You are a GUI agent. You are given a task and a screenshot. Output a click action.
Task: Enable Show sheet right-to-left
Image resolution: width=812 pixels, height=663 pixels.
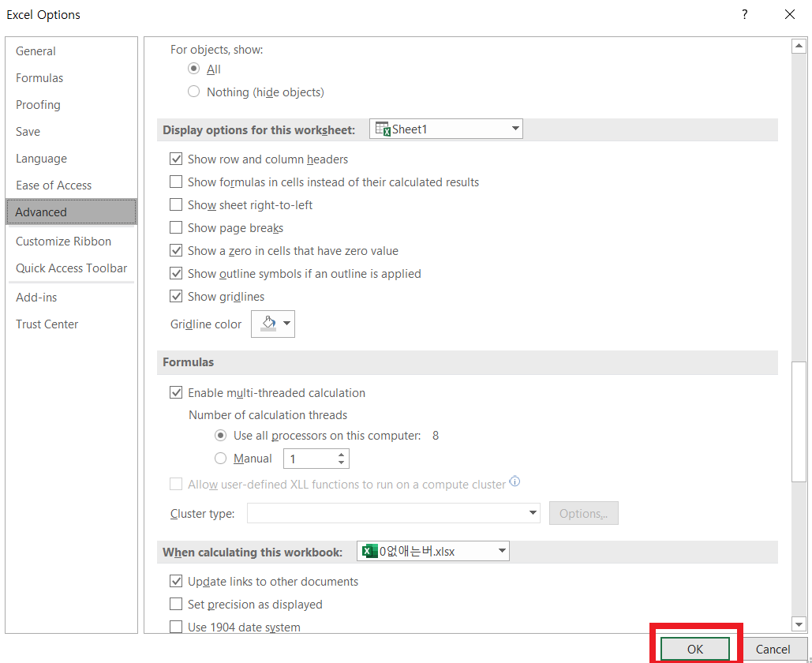(x=176, y=204)
